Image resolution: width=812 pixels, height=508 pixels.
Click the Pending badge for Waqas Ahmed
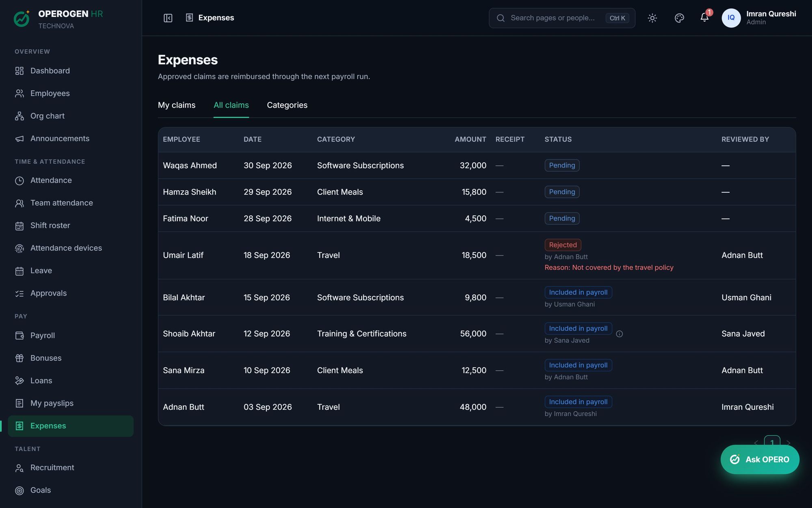click(562, 165)
